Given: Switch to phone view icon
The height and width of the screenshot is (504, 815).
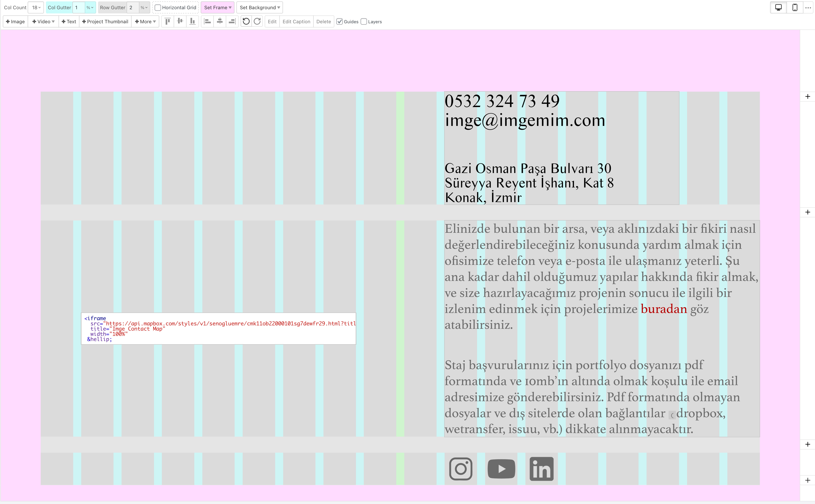Looking at the screenshot, I should 795,7.
